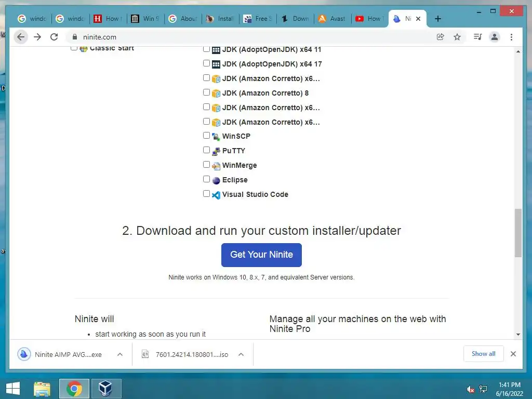Click the Chrome taskbar icon
The width and height of the screenshot is (532, 399).
(74, 389)
